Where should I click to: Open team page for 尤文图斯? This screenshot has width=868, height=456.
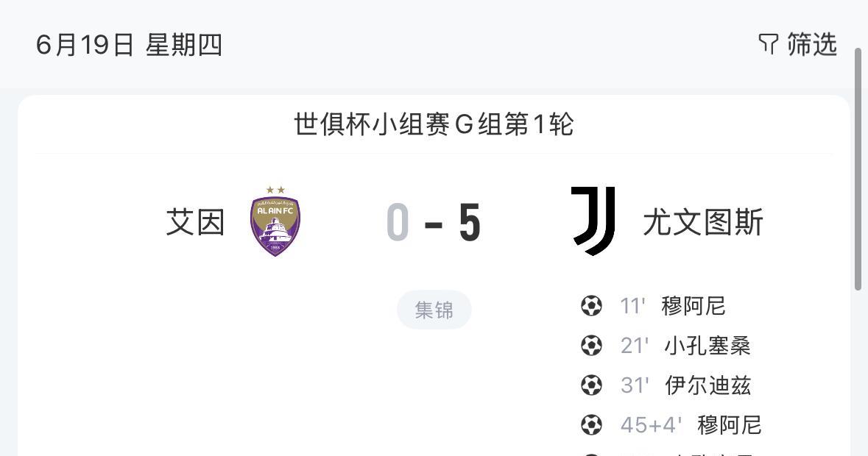point(703,222)
